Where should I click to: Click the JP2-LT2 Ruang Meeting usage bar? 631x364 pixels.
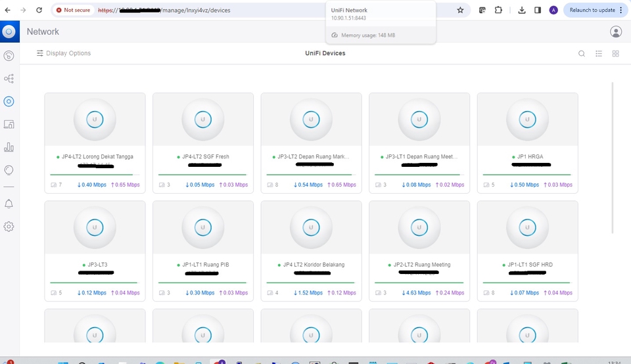click(419, 283)
